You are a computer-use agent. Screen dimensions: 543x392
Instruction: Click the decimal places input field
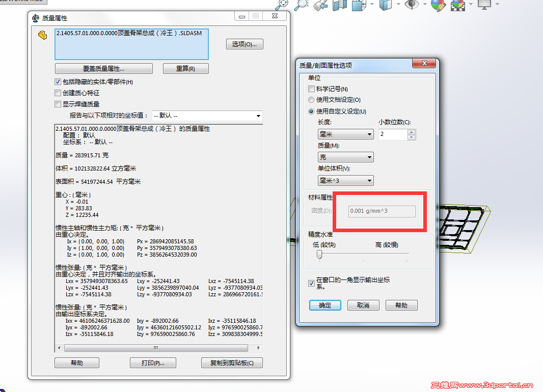(x=393, y=134)
